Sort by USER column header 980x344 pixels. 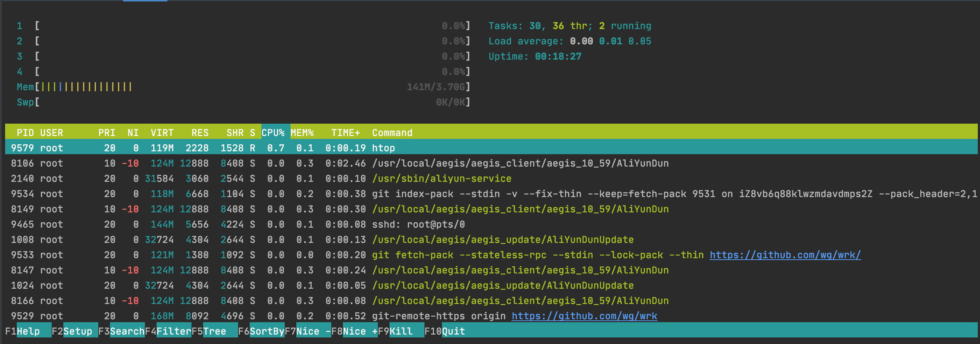pos(52,133)
